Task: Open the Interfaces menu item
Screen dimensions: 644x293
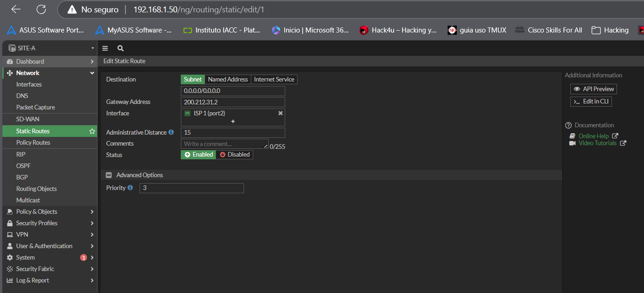Action: 29,84
